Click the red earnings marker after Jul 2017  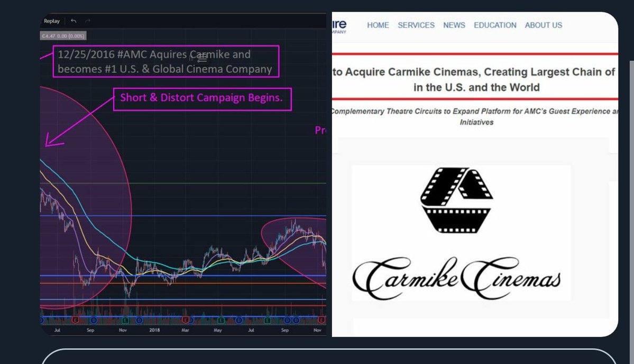(75, 320)
